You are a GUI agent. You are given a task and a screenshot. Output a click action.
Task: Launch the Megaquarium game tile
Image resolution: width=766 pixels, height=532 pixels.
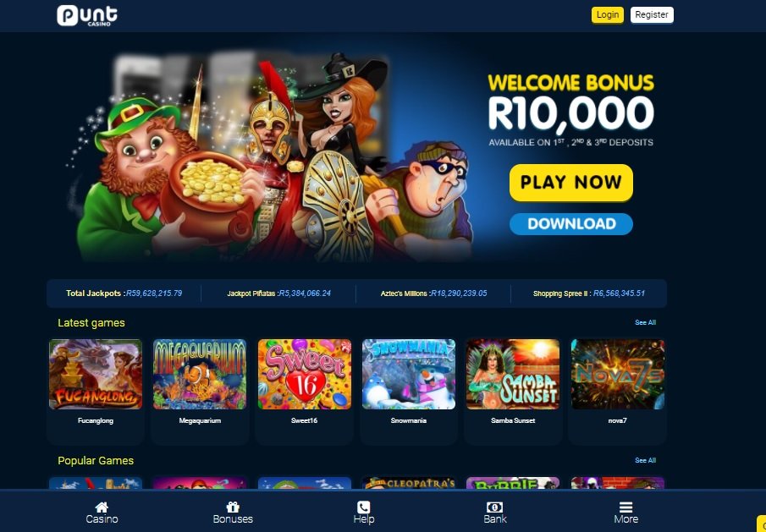(x=200, y=375)
